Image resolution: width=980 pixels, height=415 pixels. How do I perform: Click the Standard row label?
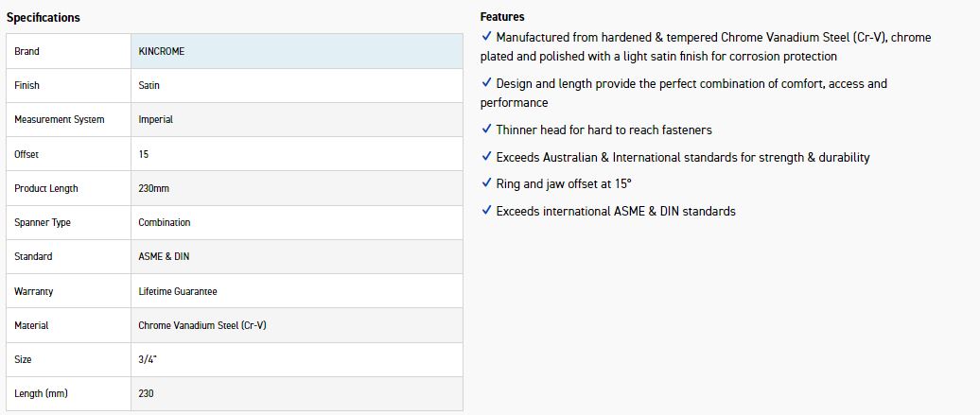tap(33, 257)
